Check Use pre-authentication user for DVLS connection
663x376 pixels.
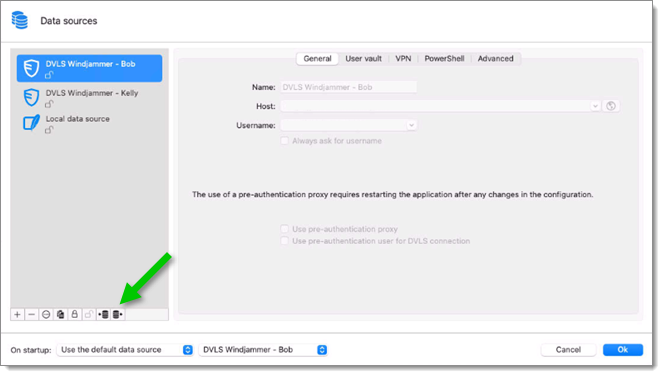coord(285,241)
